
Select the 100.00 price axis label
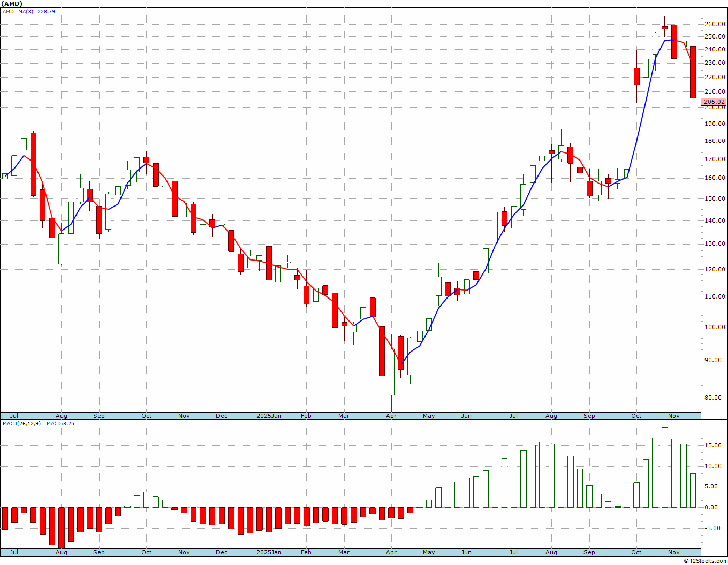click(715, 327)
